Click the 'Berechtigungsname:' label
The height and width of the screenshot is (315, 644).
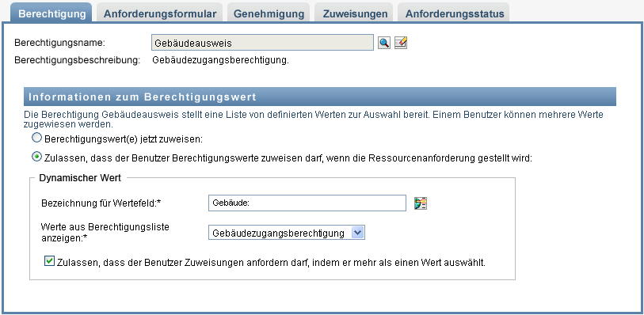click(x=60, y=42)
